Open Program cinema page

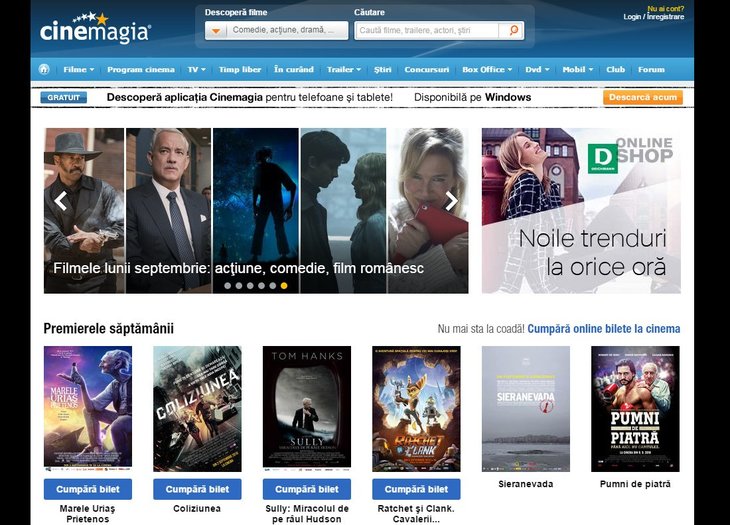pos(141,69)
